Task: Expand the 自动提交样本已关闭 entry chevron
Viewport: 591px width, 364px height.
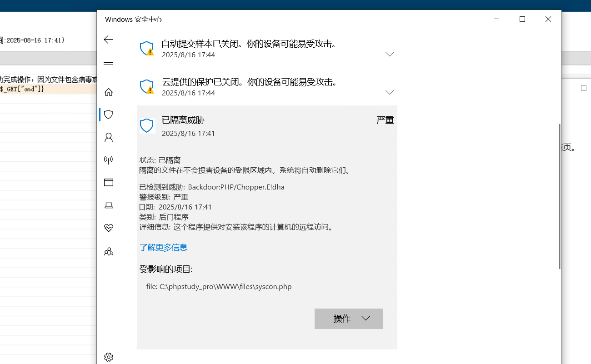Action: click(390, 54)
